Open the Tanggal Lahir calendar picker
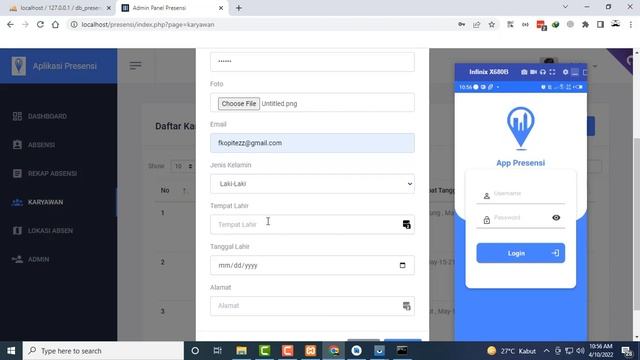 [402, 265]
